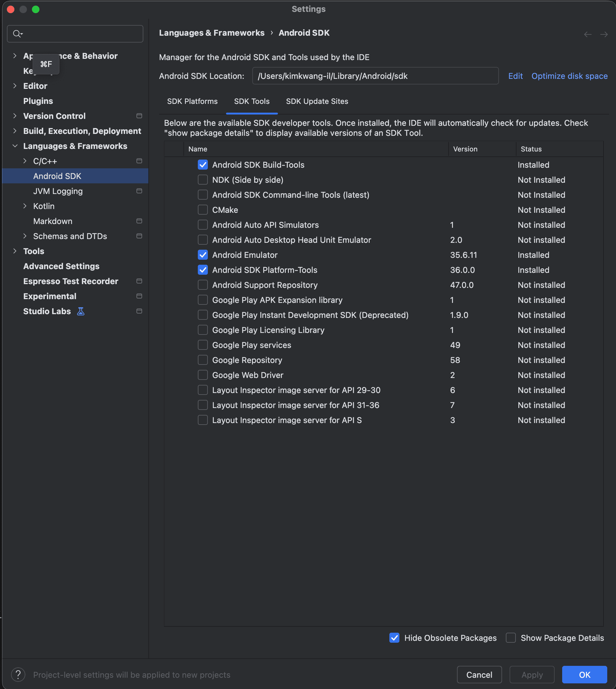Click the forward navigation arrow icon
This screenshot has width=616, height=689.
pos(604,34)
